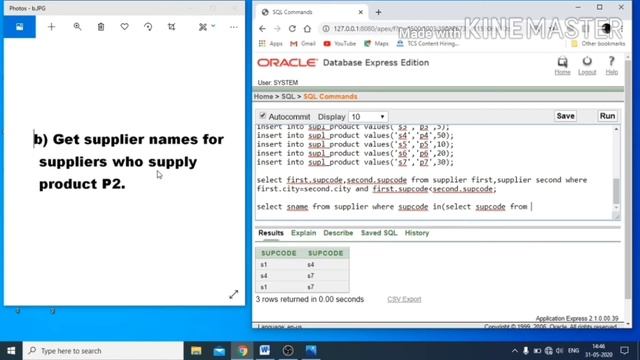640x360 pixels.
Task: Open the Photos collection view icon
Action: (19, 27)
